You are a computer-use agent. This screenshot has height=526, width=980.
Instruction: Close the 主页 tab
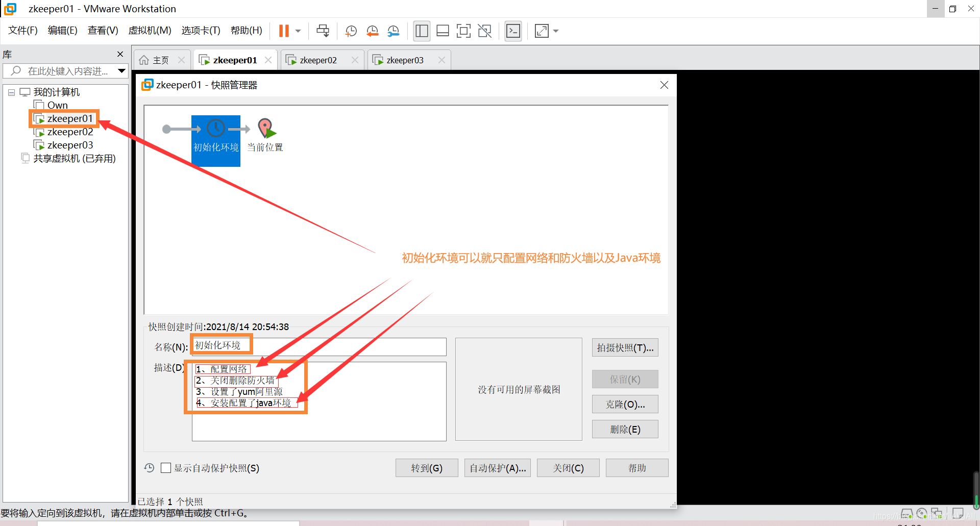(x=182, y=60)
